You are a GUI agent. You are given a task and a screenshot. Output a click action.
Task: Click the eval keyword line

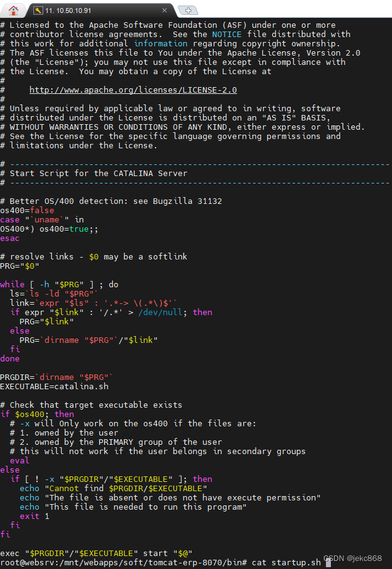click(20, 460)
